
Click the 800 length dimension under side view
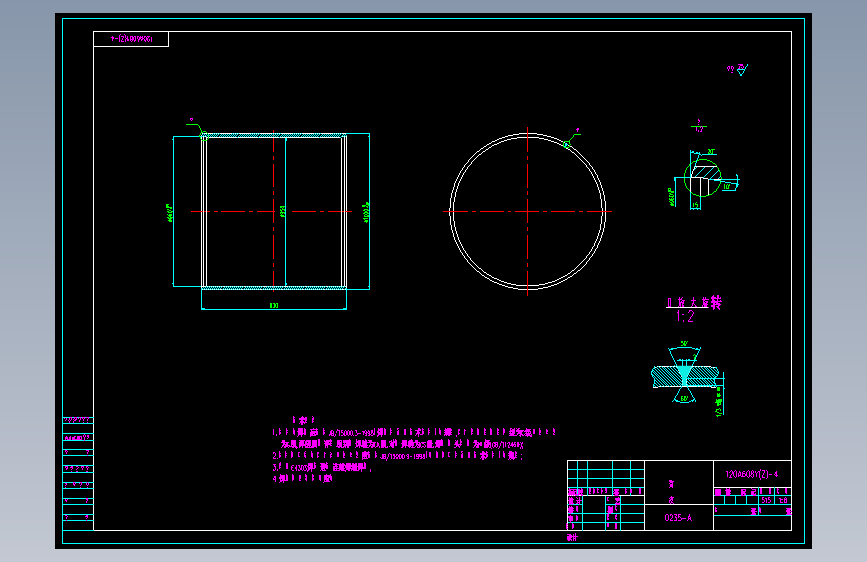[274, 305]
